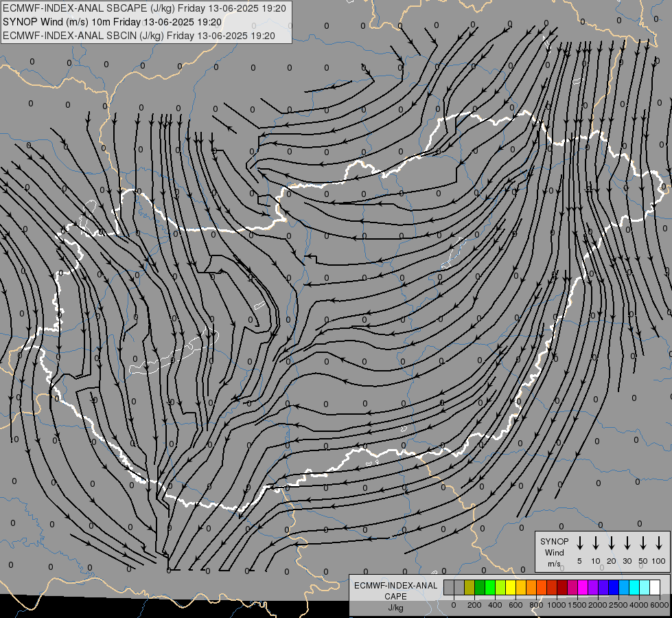Click the J/kg unit label in the legend
672x618 pixels.
(x=395, y=608)
